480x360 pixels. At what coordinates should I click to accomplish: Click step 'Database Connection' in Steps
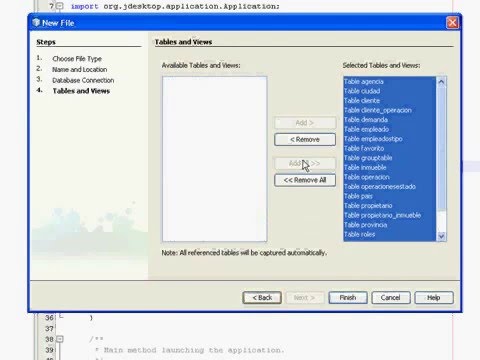click(83, 80)
